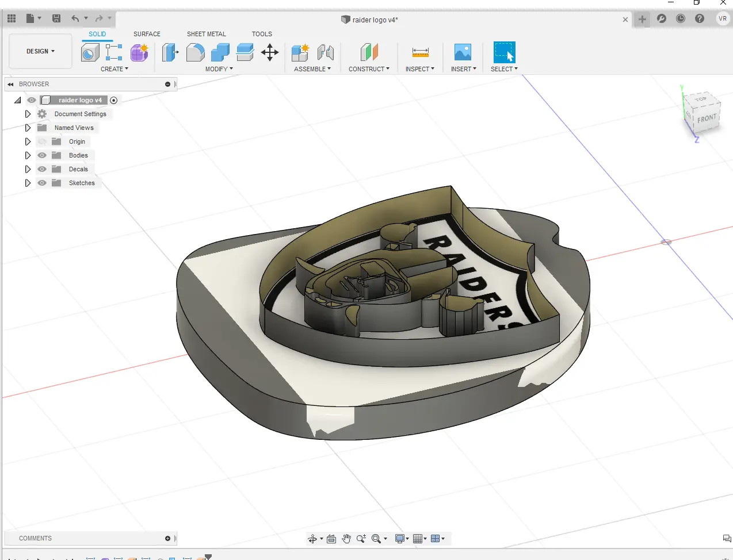Select the Create Form purple icon
733x560 pixels.
139,53
